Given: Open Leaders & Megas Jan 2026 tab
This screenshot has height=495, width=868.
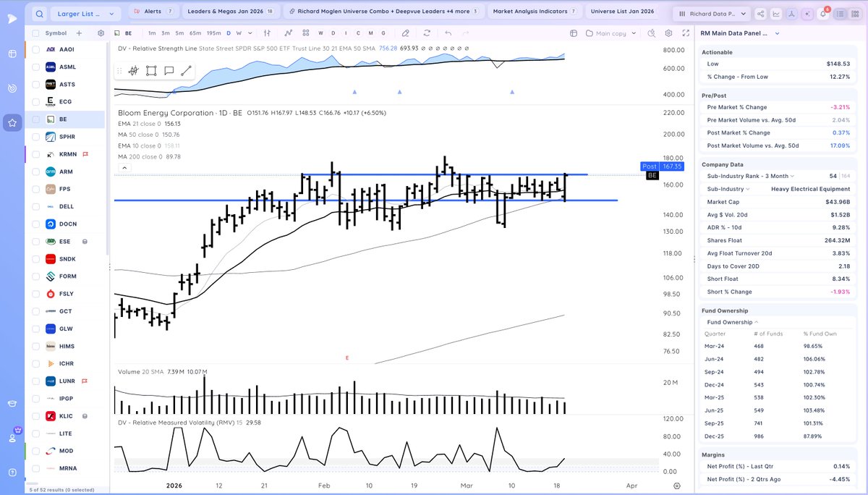Looking at the screenshot, I should click(x=230, y=12).
